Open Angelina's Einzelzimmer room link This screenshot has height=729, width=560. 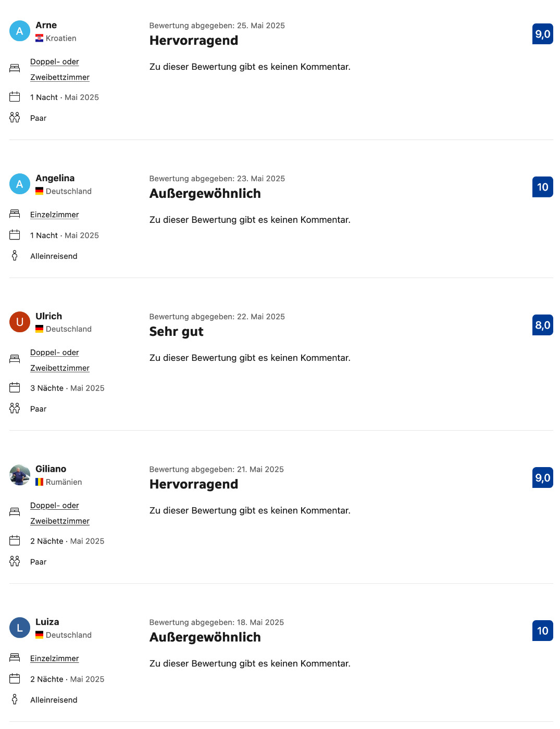coord(55,215)
